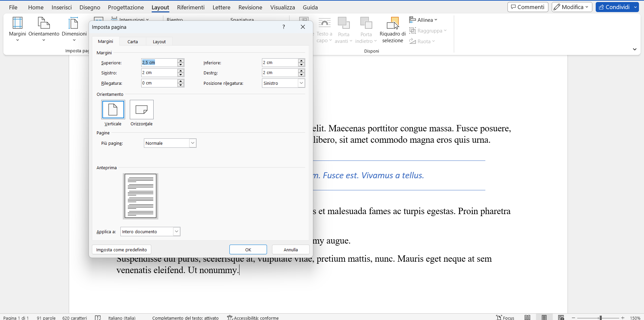Select Orizzontale page orientation
This screenshot has height=320, width=644.
pos(142,110)
